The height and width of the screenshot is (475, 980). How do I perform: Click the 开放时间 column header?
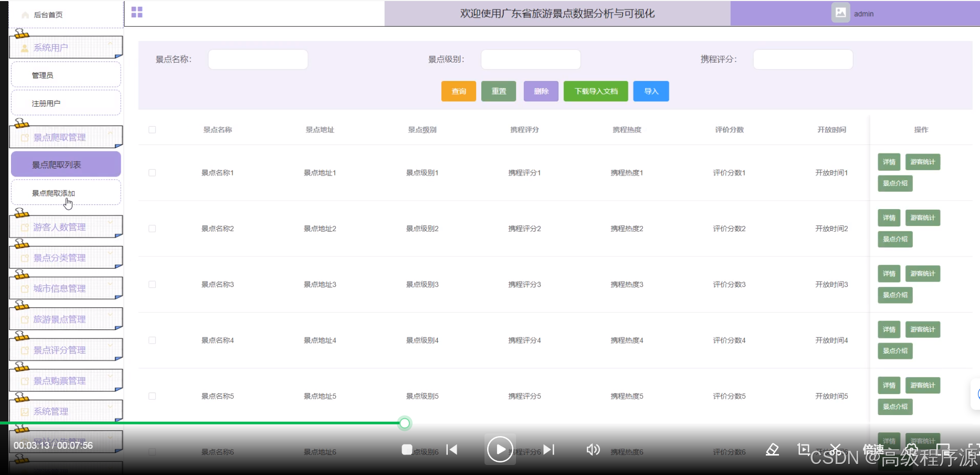[x=831, y=130]
